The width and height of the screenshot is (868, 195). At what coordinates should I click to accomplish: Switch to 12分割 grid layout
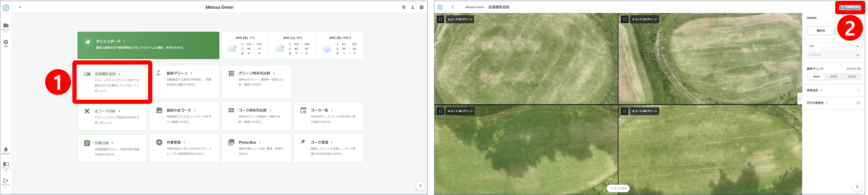tap(851, 77)
